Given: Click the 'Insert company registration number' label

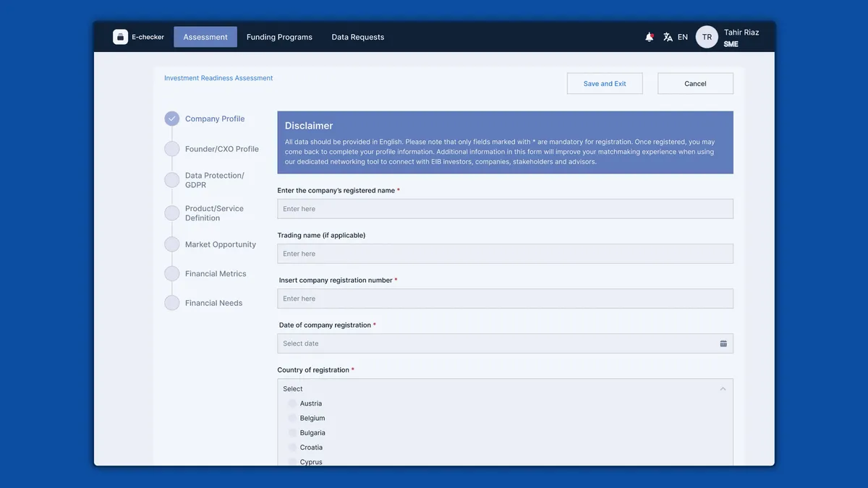Looking at the screenshot, I should (x=336, y=281).
